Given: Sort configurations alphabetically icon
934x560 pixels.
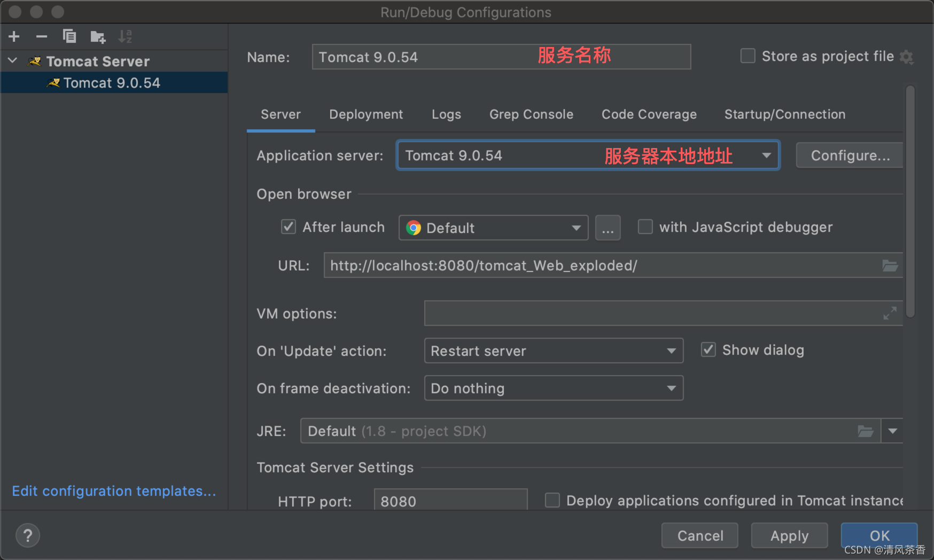Looking at the screenshot, I should (x=125, y=36).
